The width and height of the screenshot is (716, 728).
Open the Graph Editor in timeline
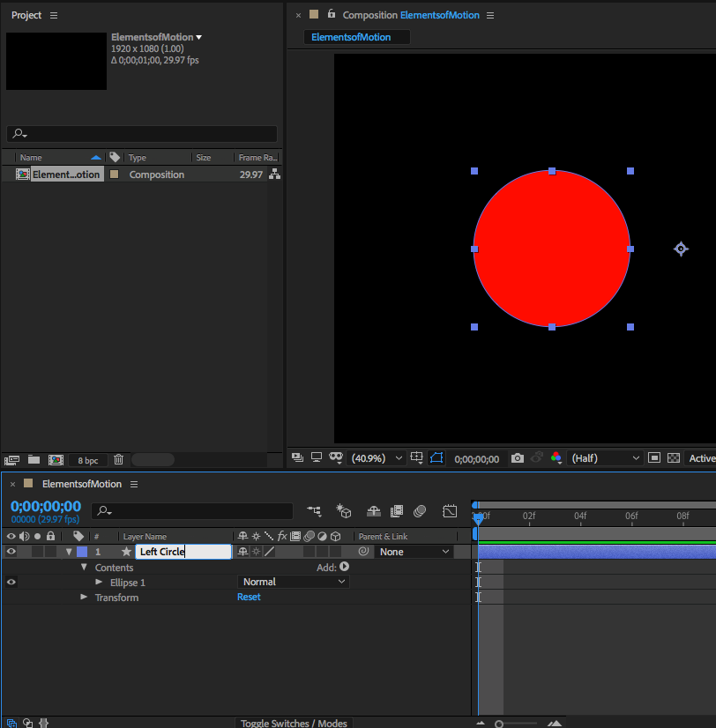(450, 511)
